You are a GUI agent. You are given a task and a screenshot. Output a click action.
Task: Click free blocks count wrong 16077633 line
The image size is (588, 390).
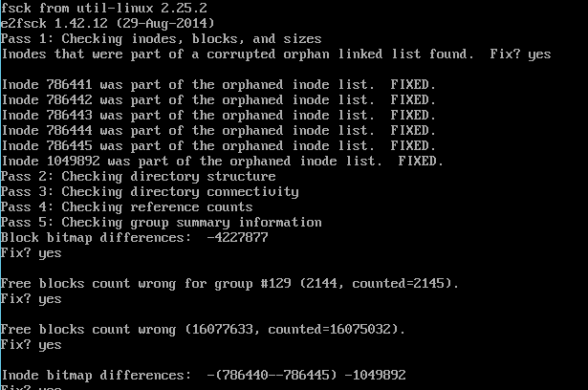(x=204, y=329)
